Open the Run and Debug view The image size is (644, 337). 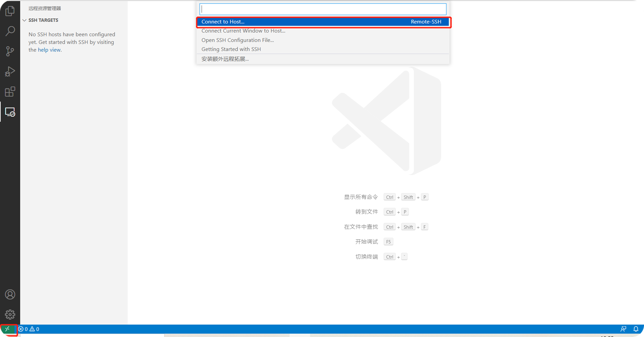pos(10,72)
